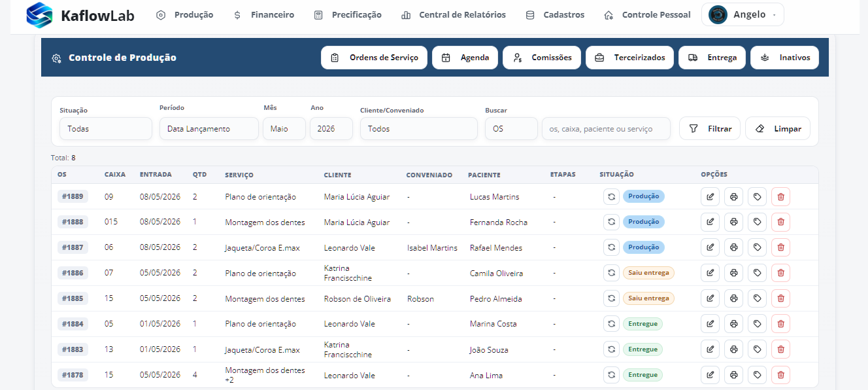Apply filters with the Filtrar button
This screenshot has height=390, width=868.
710,129
